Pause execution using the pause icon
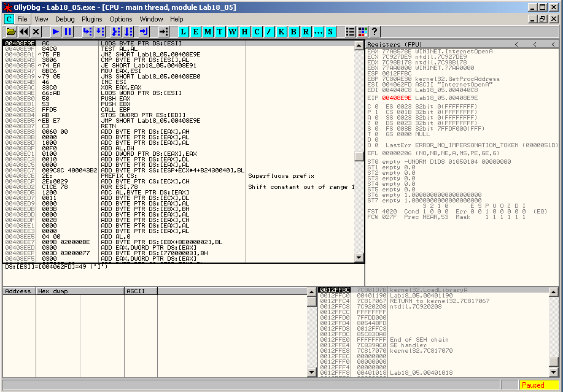This screenshot has width=563, height=392. [68, 31]
